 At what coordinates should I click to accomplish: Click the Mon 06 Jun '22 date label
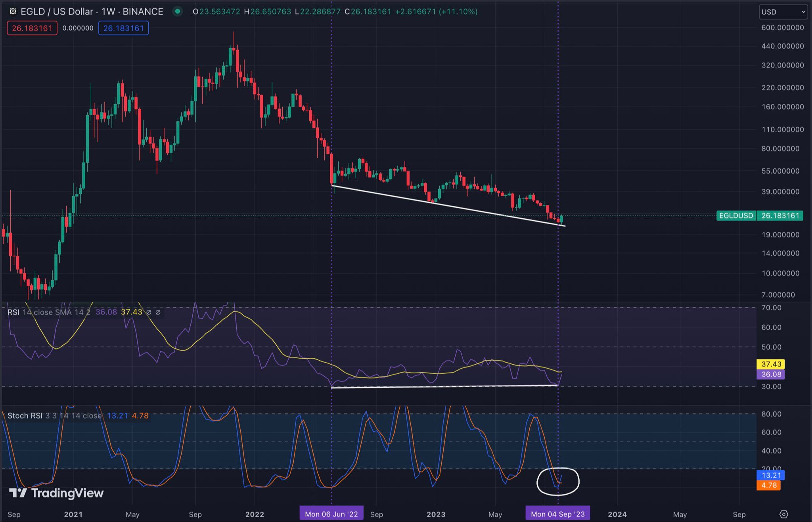[331, 514]
